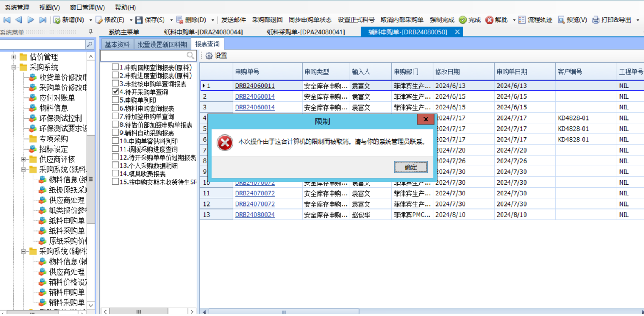Click the 保存(S) save disk icon
644x316 pixels.
pos(139,20)
